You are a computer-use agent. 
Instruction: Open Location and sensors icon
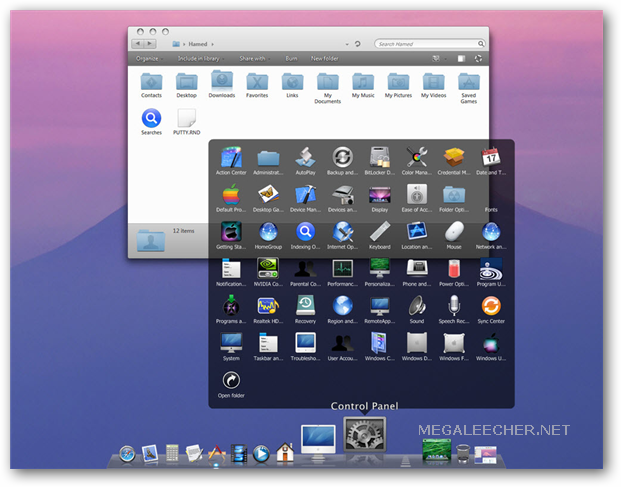click(417, 232)
